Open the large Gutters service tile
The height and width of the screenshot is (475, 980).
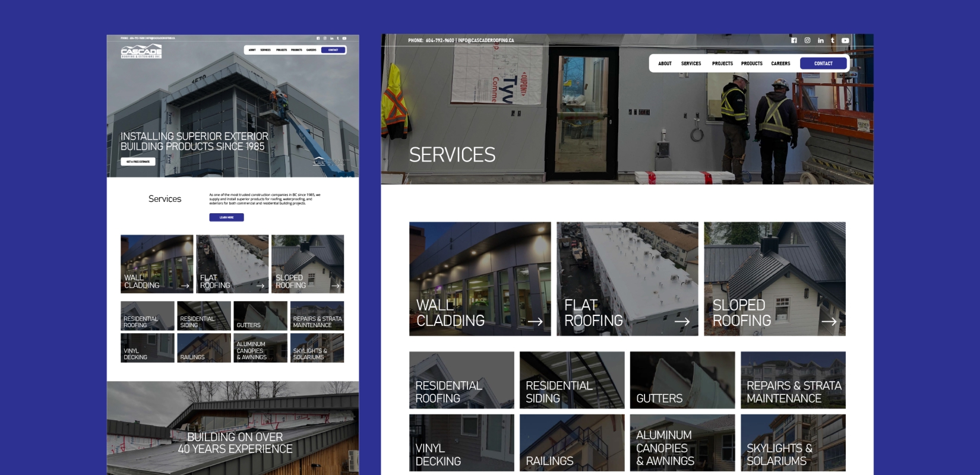pos(682,380)
